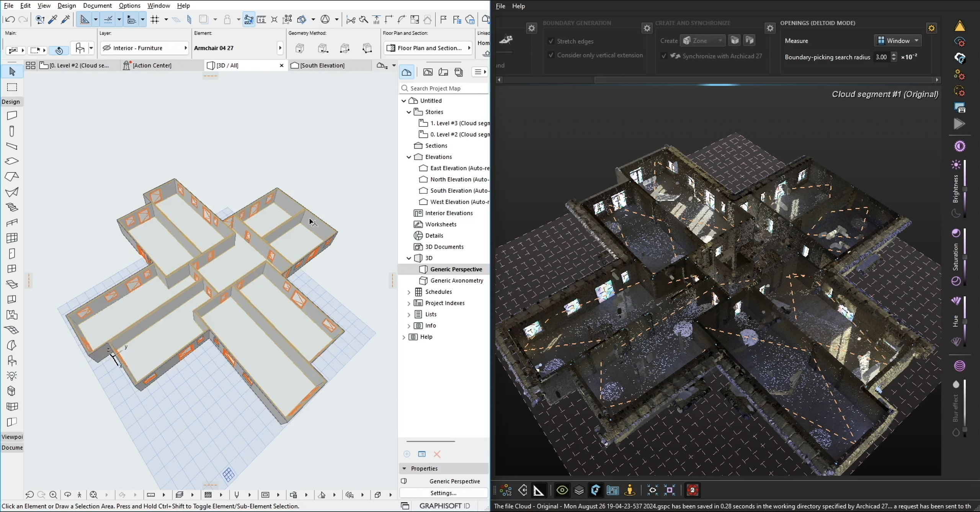The image size is (980, 512).
Task: Click the Settings... button in Properties
Action: pyautogui.click(x=443, y=493)
